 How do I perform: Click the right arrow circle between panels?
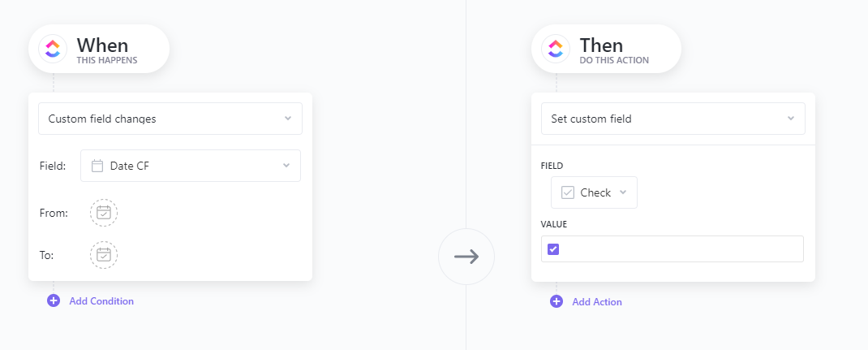[466, 257]
